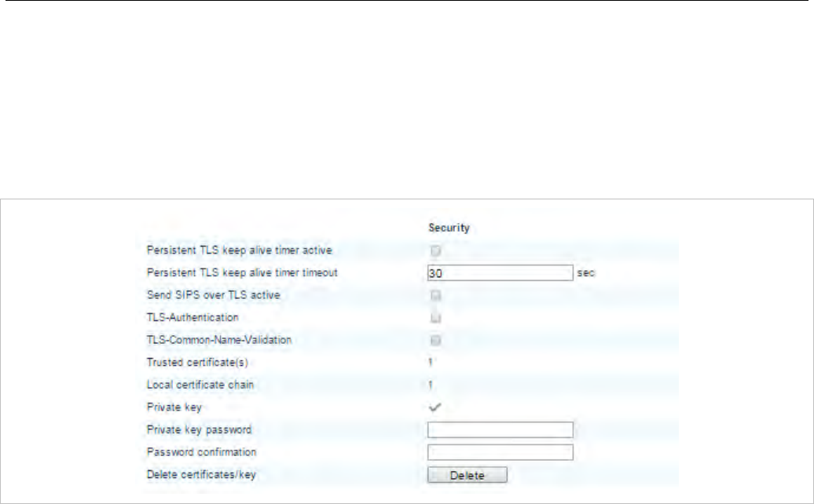814x504 pixels.
Task: Click the Local certificate chain count value
Action: click(x=431, y=385)
